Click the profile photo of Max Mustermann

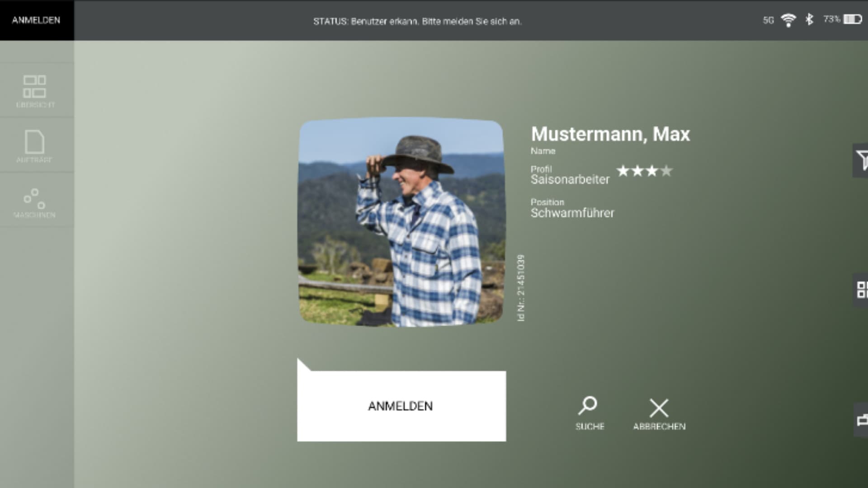(401, 222)
